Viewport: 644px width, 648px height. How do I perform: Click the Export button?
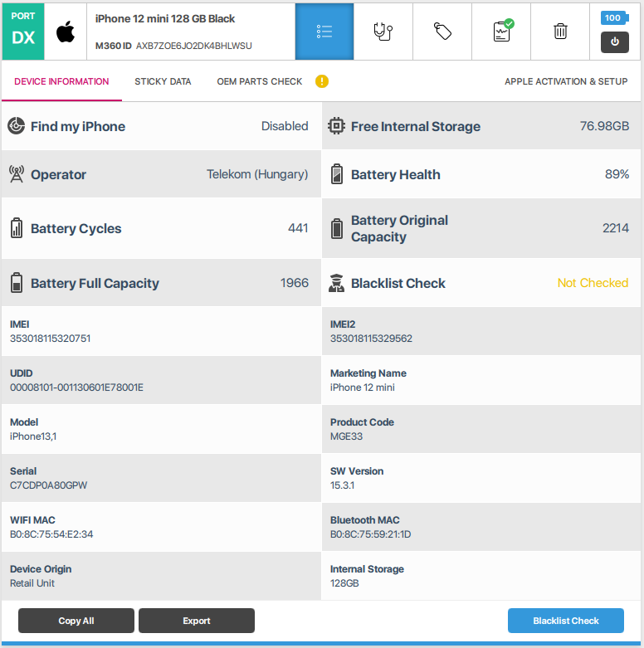click(x=197, y=621)
